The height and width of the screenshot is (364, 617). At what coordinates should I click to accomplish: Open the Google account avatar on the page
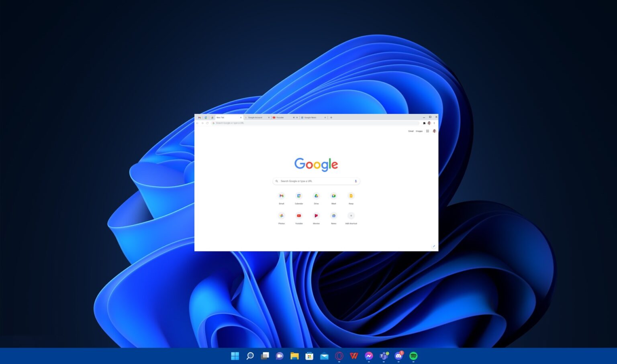(x=434, y=131)
